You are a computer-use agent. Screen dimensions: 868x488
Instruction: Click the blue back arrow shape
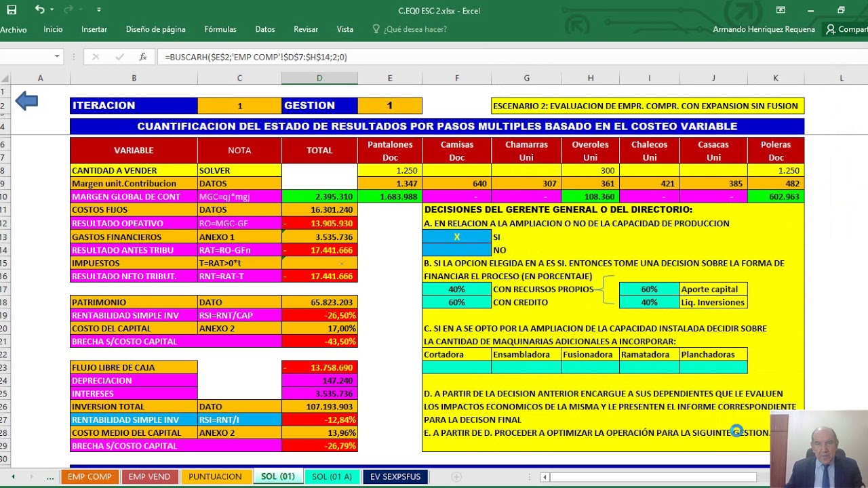coord(26,102)
